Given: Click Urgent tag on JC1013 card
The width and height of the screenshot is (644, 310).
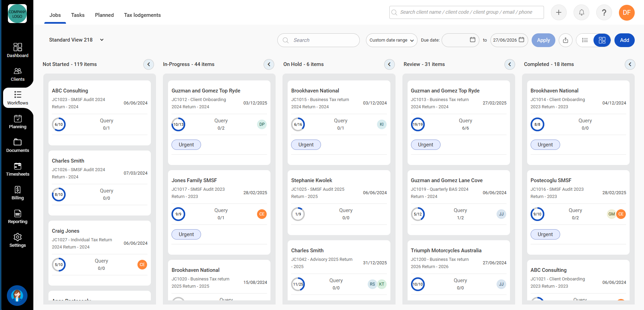Looking at the screenshot, I should (x=425, y=145).
